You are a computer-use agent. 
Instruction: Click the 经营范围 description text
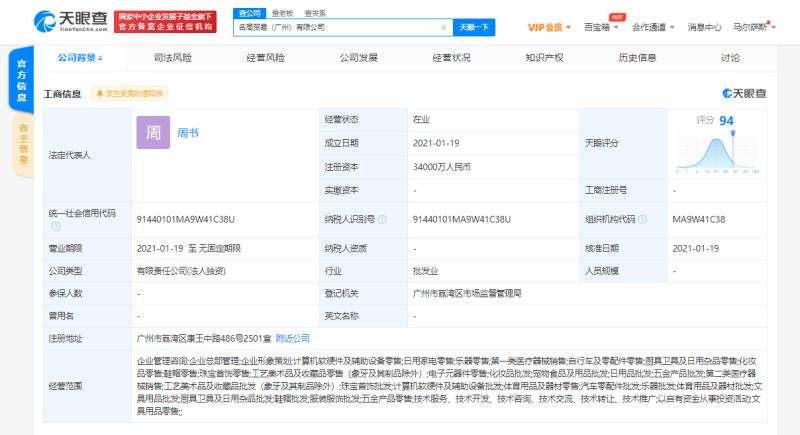pos(449,386)
